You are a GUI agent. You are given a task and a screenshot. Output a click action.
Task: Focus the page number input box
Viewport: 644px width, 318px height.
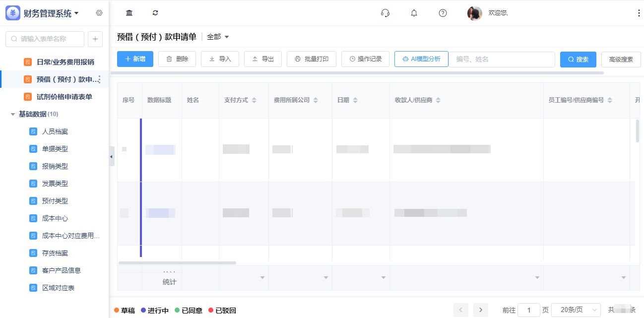pos(529,310)
